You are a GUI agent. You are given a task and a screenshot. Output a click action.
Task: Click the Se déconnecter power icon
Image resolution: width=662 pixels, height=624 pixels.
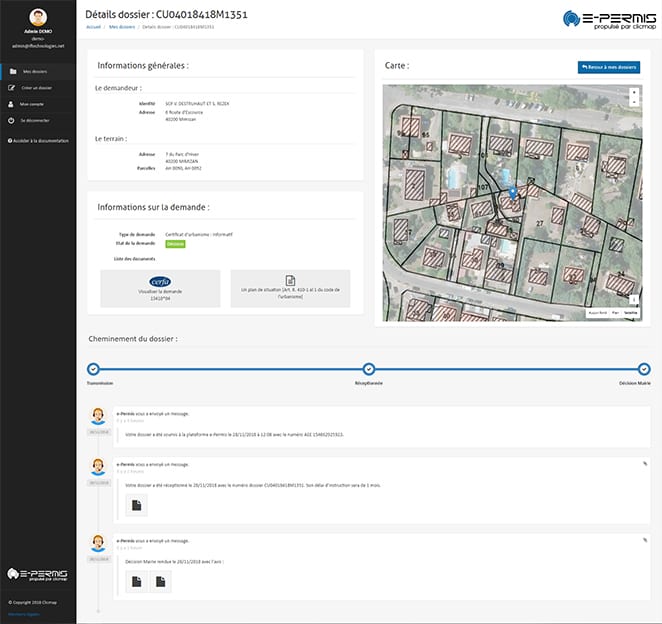12,120
